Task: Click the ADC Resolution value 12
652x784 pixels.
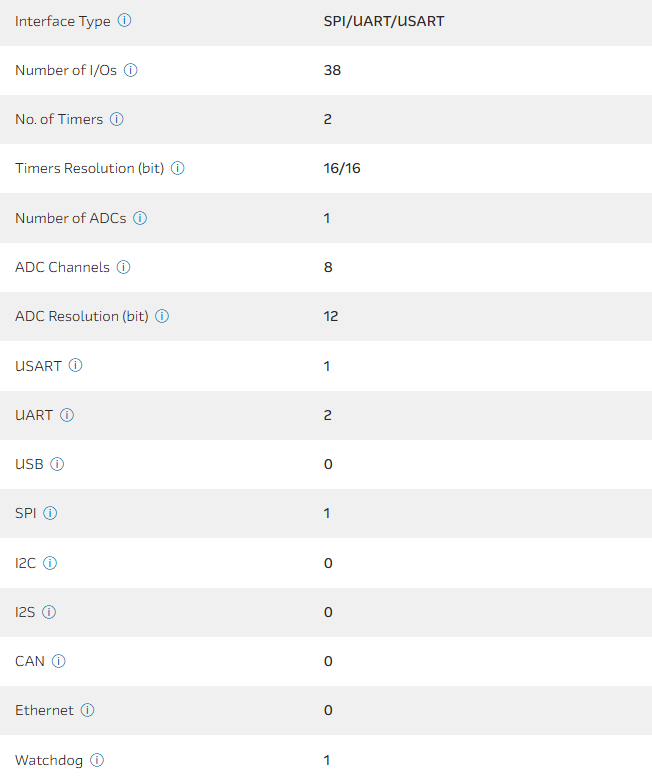Action: pyautogui.click(x=331, y=316)
